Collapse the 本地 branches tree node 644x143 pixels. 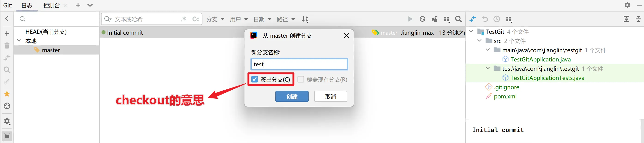click(19, 40)
